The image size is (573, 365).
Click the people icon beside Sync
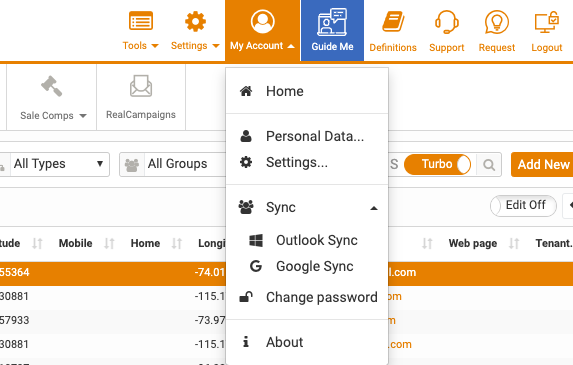[x=246, y=207]
